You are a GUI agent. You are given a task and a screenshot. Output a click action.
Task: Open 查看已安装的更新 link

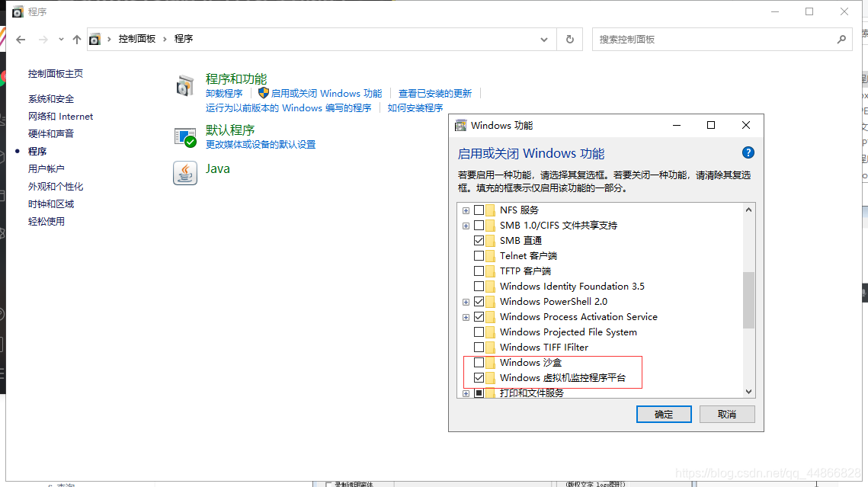(435, 94)
